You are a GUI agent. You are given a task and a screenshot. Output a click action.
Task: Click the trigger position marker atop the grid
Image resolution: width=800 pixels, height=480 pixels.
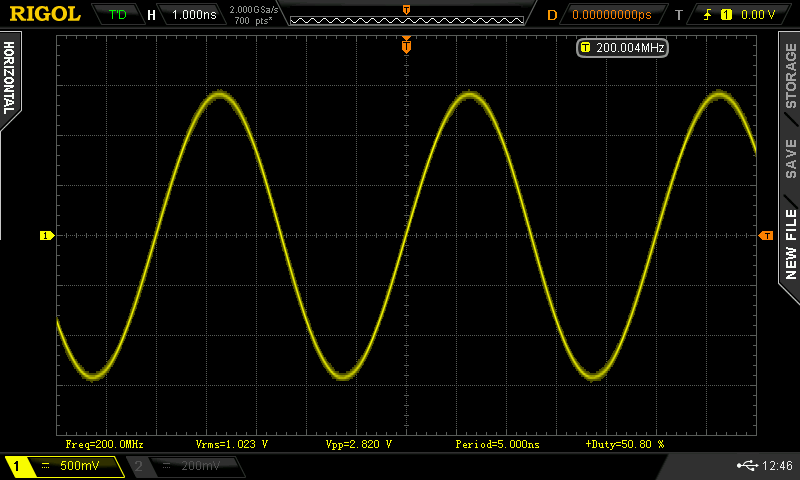coord(406,46)
